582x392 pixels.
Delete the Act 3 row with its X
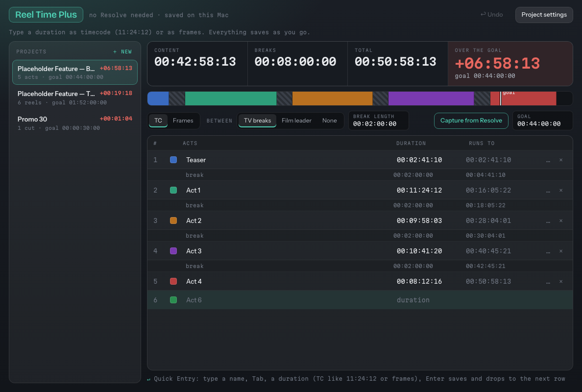click(x=561, y=251)
